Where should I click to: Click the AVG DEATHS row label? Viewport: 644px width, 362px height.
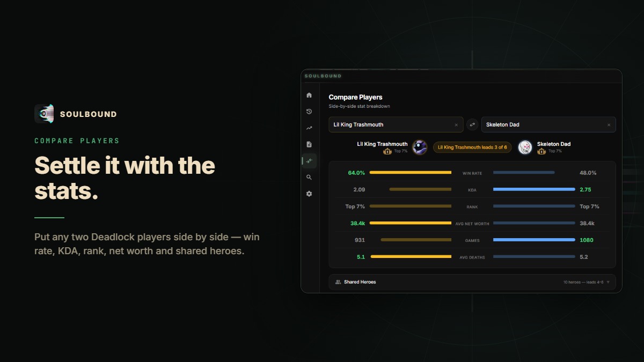click(472, 257)
